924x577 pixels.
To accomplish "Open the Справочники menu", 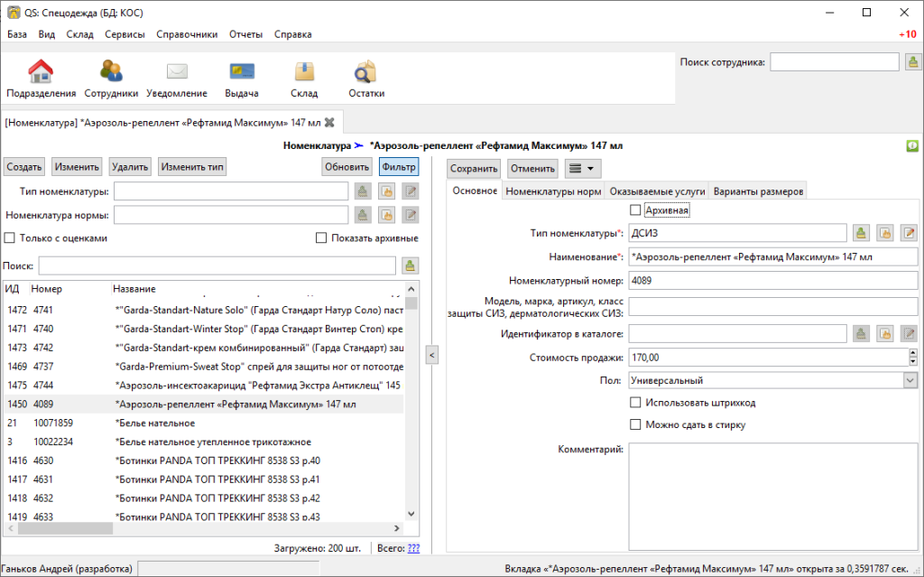I will [x=186, y=34].
